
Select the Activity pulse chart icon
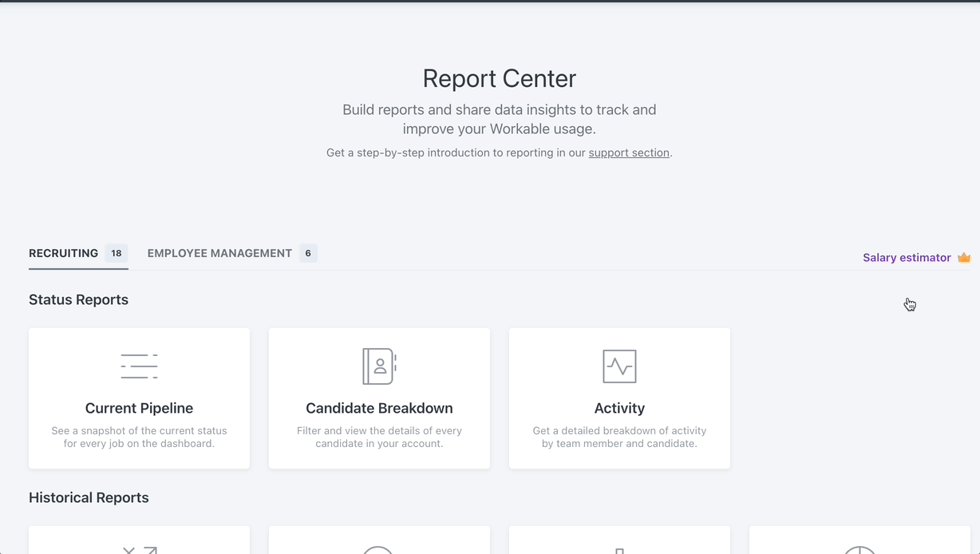pyautogui.click(x=619, y=366)
